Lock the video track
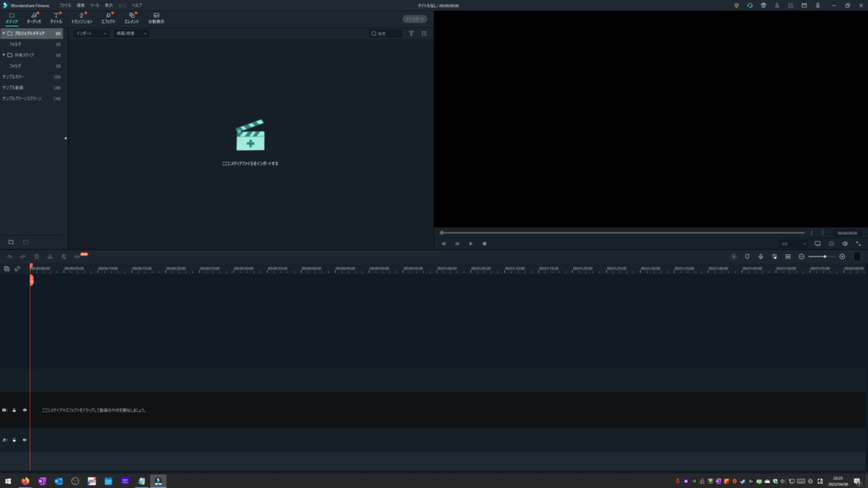This screenshot has height=488, width=868. coord(14,410)
